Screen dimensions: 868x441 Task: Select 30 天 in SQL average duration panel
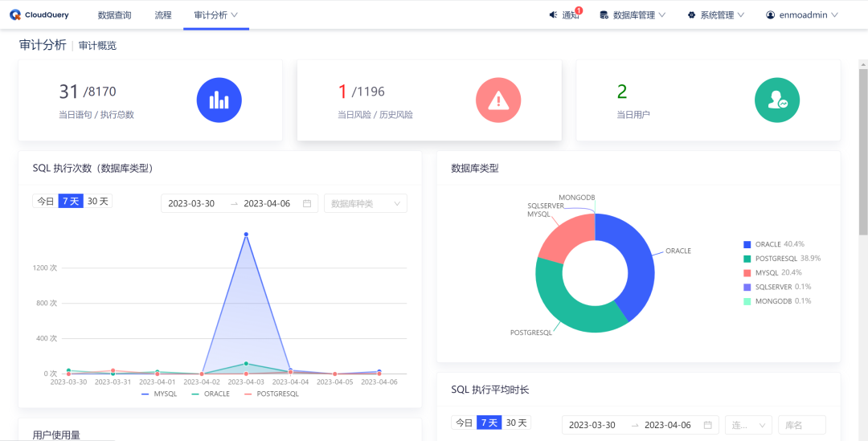517,423
